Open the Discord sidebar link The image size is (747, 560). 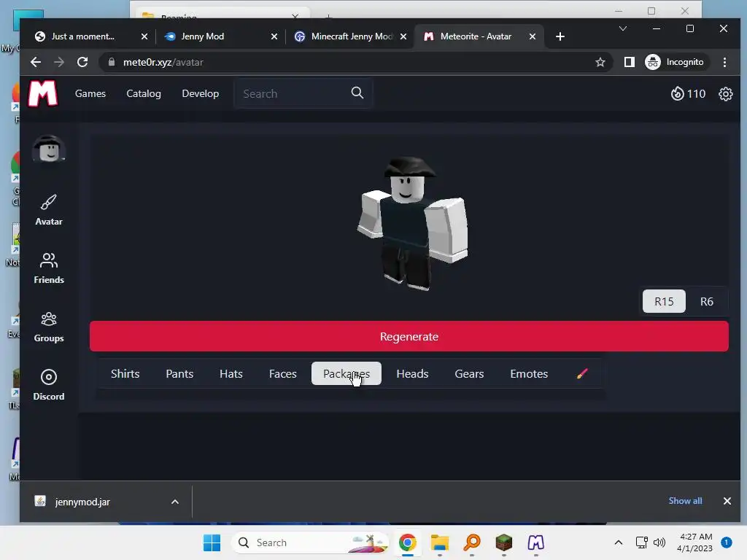49,385
